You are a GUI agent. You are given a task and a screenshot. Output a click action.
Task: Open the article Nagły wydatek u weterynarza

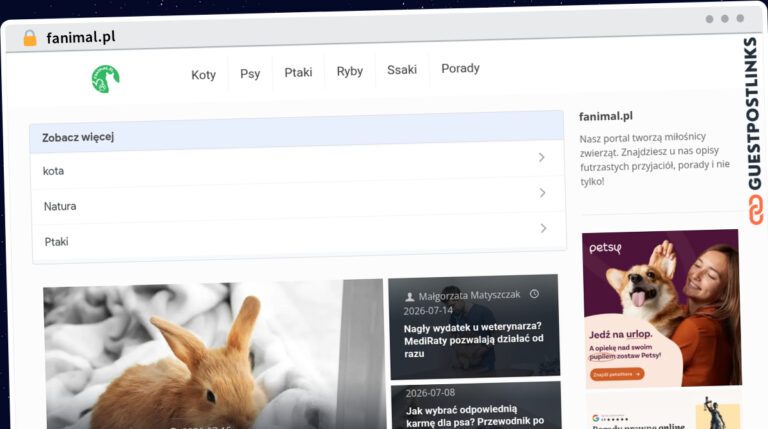473,340
